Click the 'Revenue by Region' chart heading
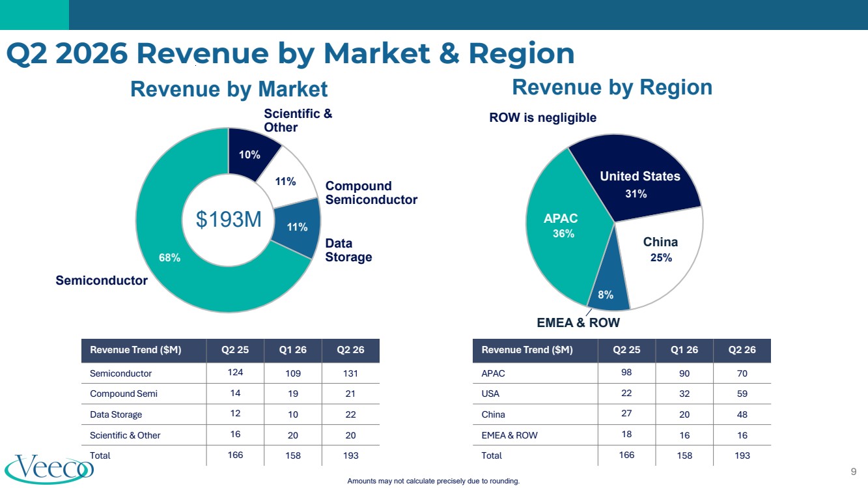The height and width of the screenshot is (488, 868). pyautogui.click(x=612, y=87)
